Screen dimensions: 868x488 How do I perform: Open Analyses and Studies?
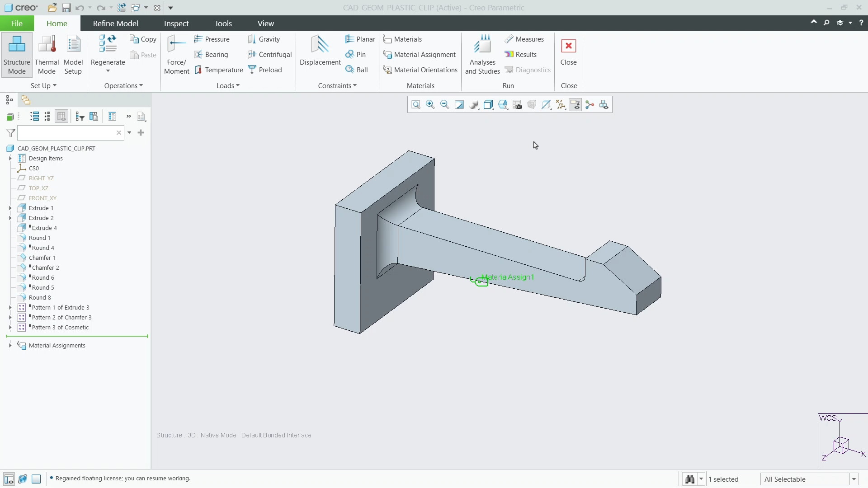click(x=482, y=55)
